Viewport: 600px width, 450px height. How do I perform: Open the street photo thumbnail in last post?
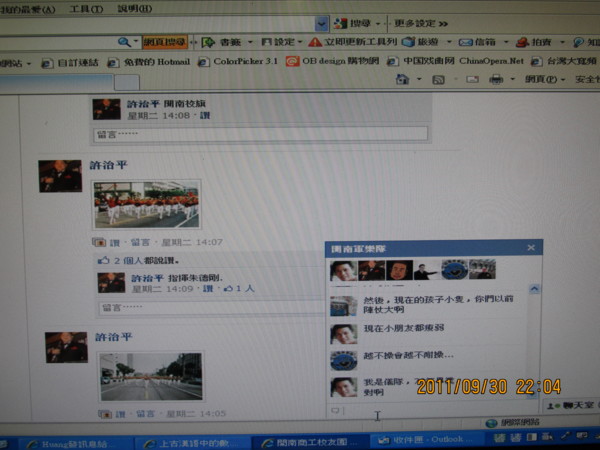150,376
